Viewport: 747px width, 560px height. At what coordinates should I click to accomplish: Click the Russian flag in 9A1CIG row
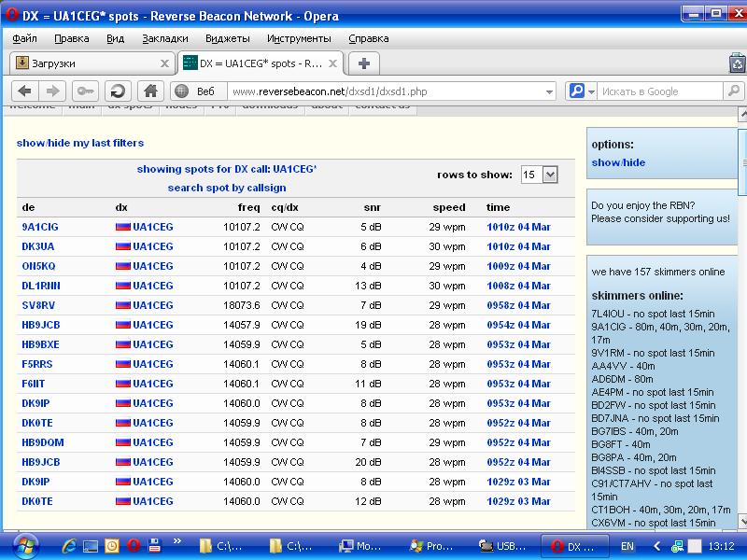click(x=123, y=227)
